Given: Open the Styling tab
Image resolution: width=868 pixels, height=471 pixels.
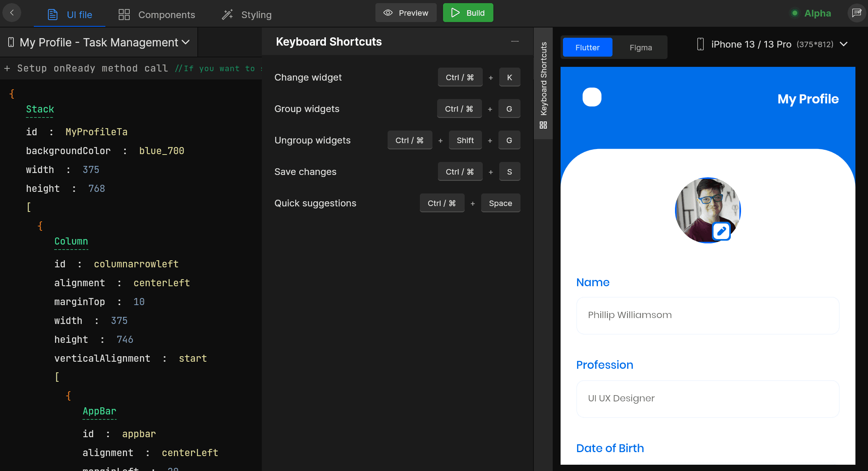Looking at the screenshot, I should [246, 15].
